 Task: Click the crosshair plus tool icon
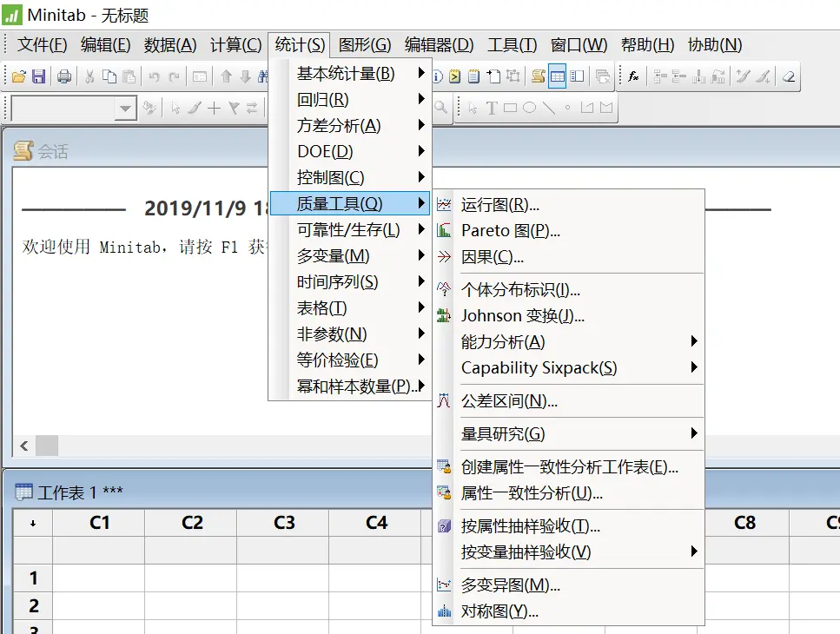[x=214, y=109]
